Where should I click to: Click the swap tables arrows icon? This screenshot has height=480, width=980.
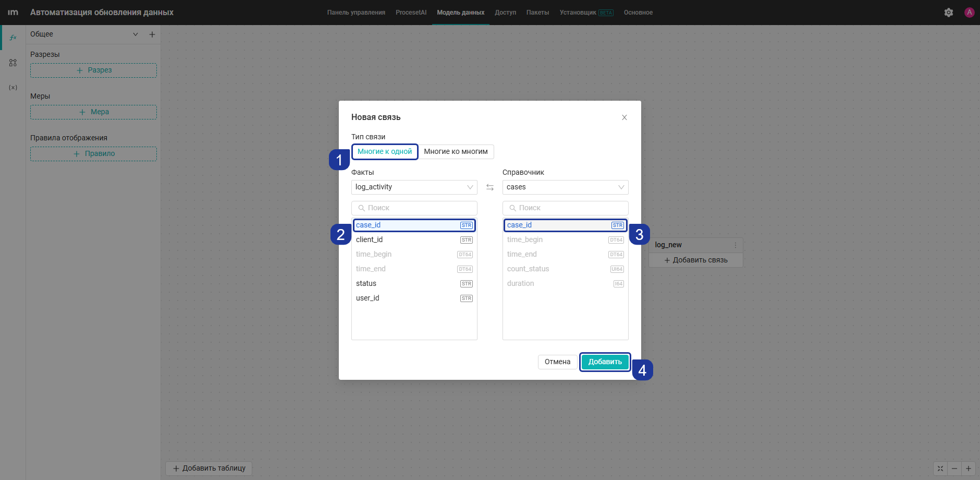490,187
